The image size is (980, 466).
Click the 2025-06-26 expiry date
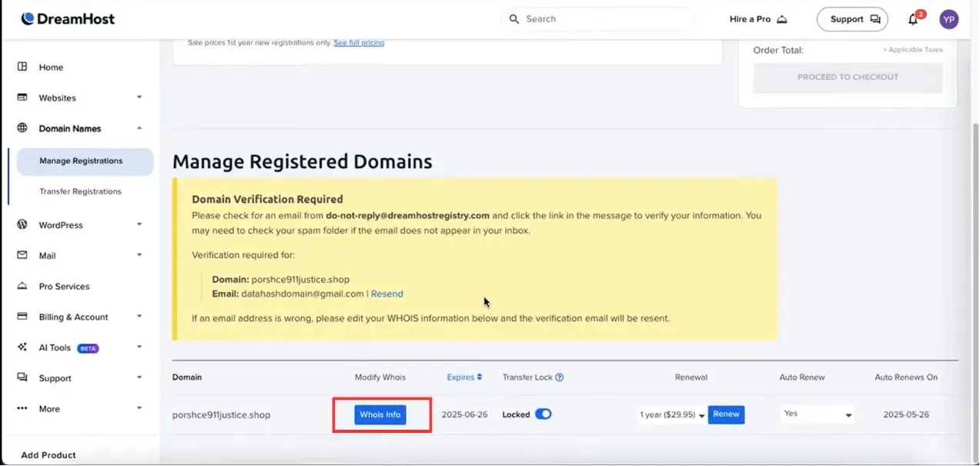[x=465, y=414]
